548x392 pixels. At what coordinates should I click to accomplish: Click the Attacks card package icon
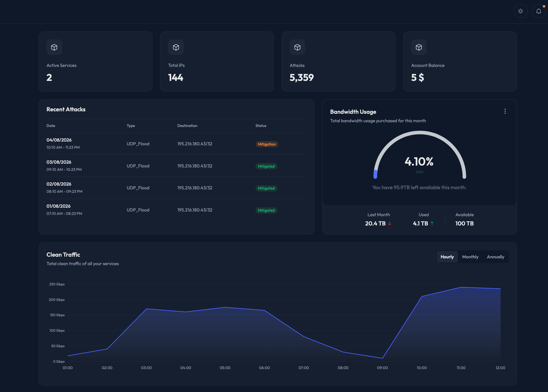(x=297, y=47)
